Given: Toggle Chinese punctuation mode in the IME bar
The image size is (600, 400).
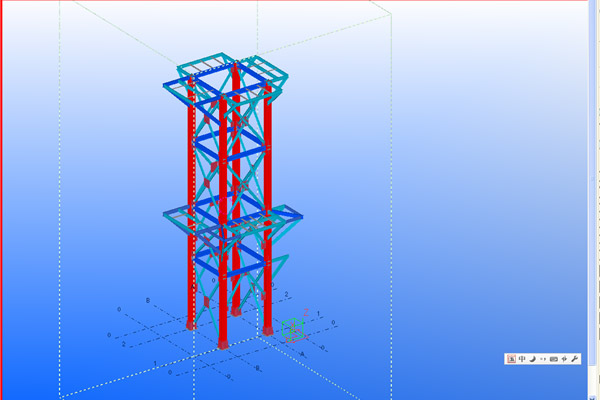Looking at the screenshot, I should [542, 359].
